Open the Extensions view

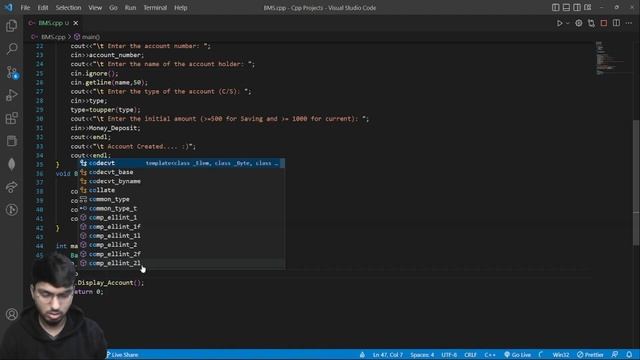[x=11, y=118]
